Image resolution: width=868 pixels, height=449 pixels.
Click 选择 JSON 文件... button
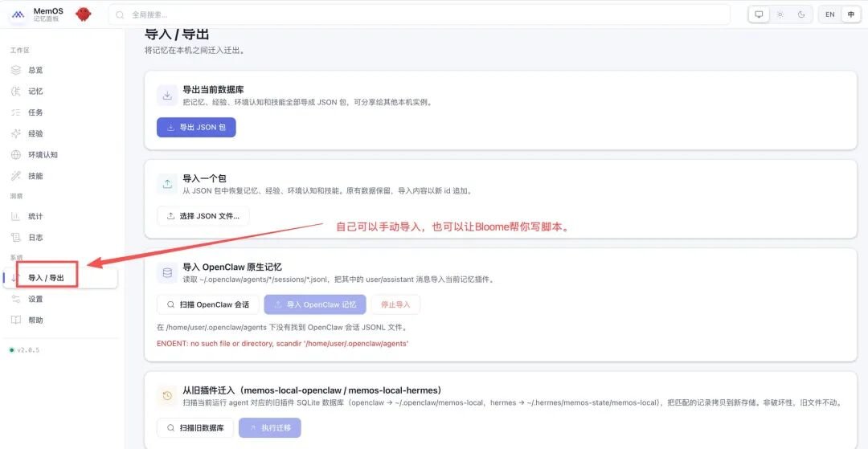[x=203, y=216]
